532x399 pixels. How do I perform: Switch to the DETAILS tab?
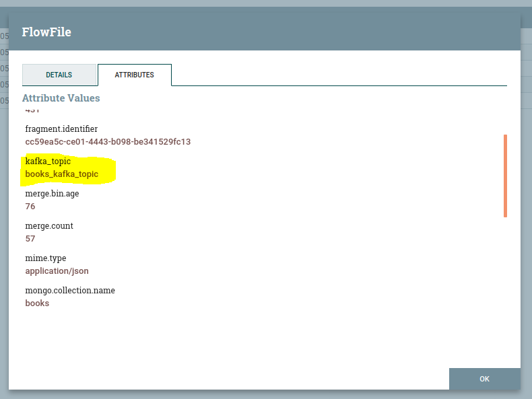point(59,75)
